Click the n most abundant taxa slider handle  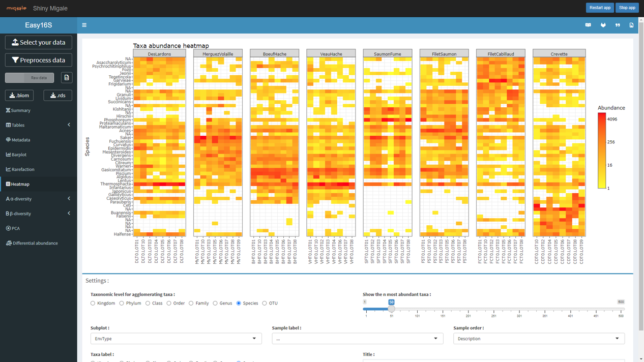coord(391,309)
